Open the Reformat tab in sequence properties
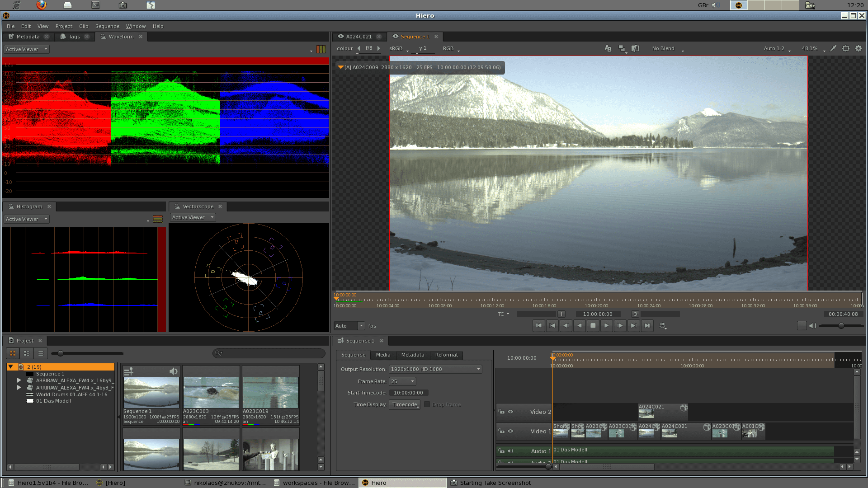The height and width of the screenshot is (488, 868). [447, 355]
